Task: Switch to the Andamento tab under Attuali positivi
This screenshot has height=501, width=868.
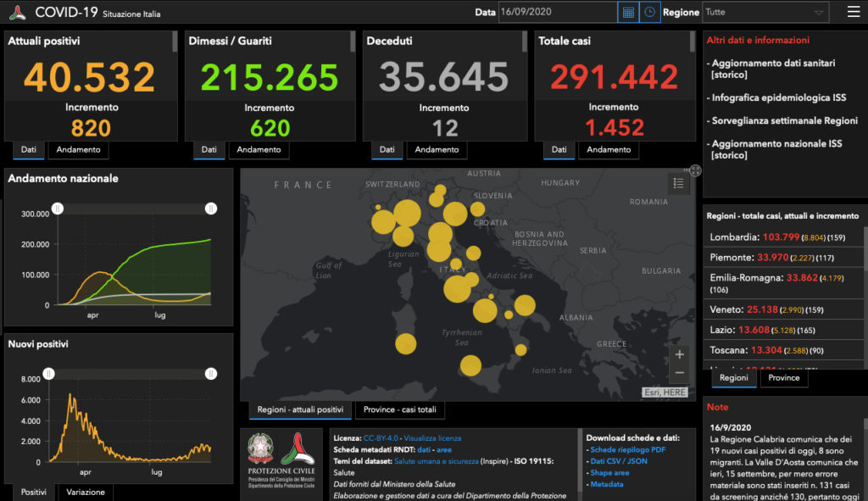Action: [79, 150]
